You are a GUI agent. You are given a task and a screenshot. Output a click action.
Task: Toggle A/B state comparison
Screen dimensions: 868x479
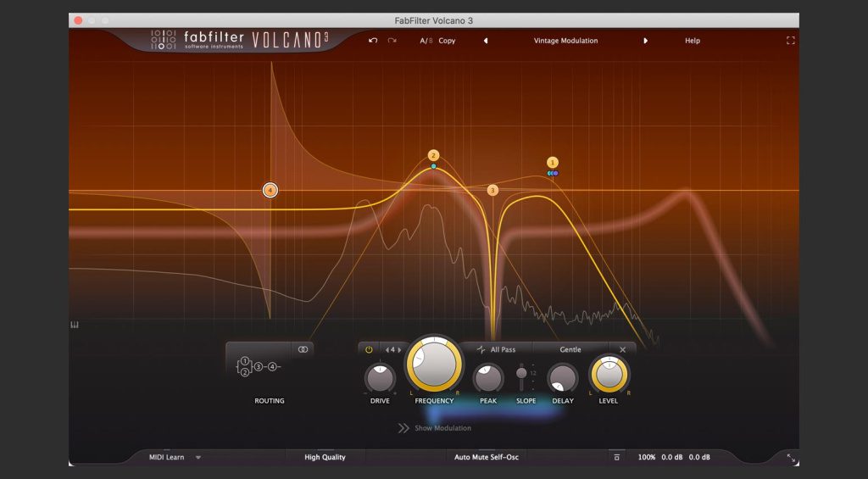(x=426, y=41)
